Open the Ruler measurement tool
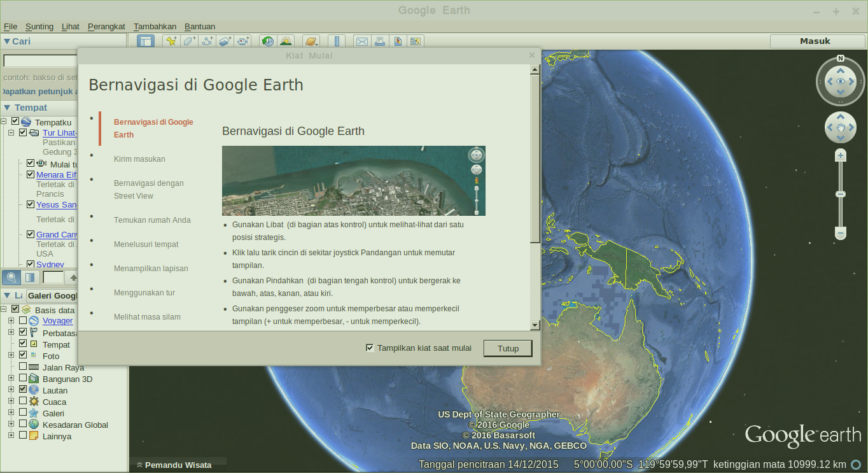The height and width of the screenshot is (473, 868). tap(337, 41)
